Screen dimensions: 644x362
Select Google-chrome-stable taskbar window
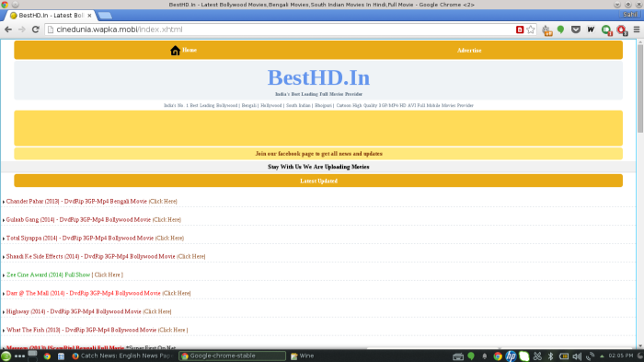(x=233, y=356)
